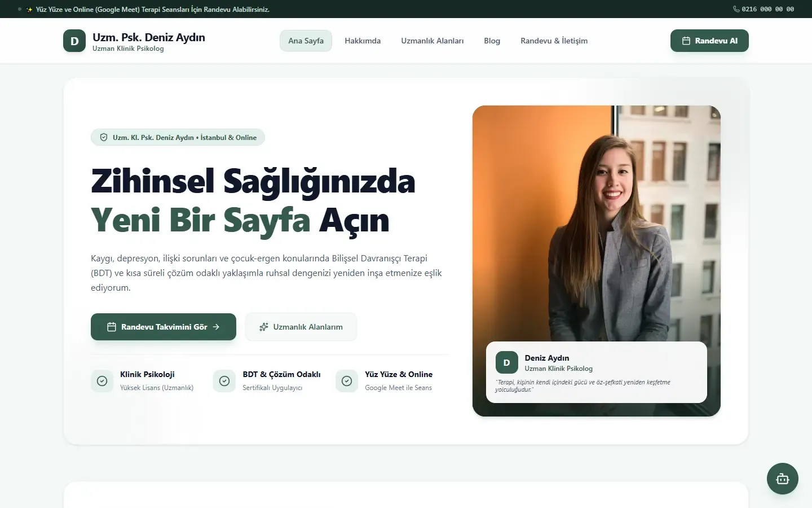Image resolution: width=812 pixels, height=508 pixels.
Task: Click the Randevu Al header button label
Action: click(x=716, y=41)
